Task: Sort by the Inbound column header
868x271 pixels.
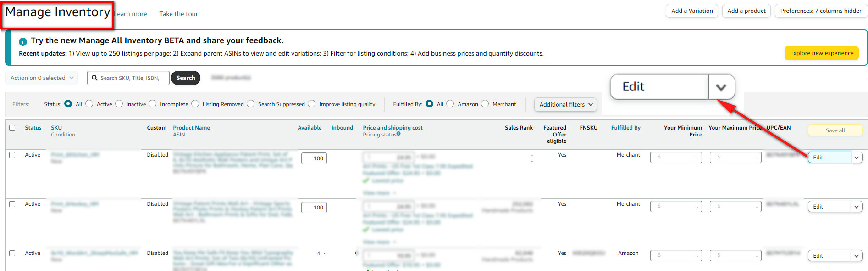Action: point(342,128)
